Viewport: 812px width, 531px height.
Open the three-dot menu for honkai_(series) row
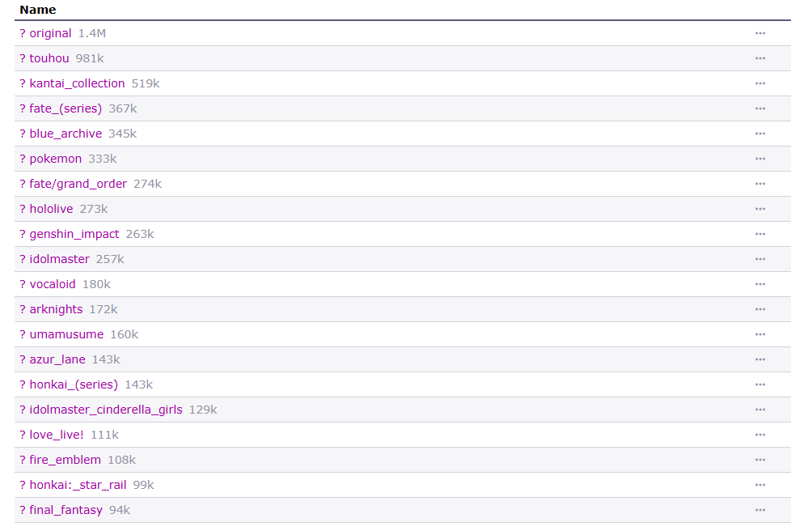[x=759, y=384]
